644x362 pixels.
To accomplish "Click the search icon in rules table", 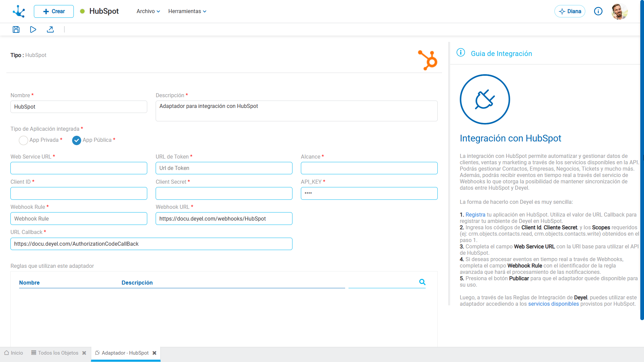I will click(x=422, y=282).
